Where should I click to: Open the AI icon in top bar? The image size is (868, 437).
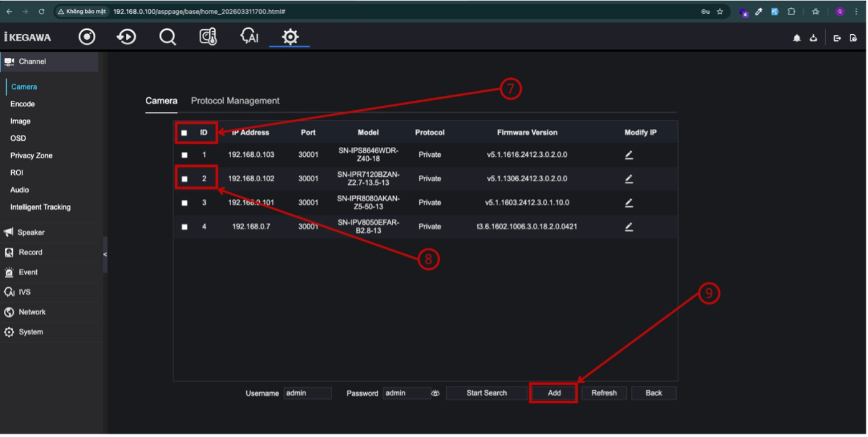pyautogui.click(x=249, y=37)
